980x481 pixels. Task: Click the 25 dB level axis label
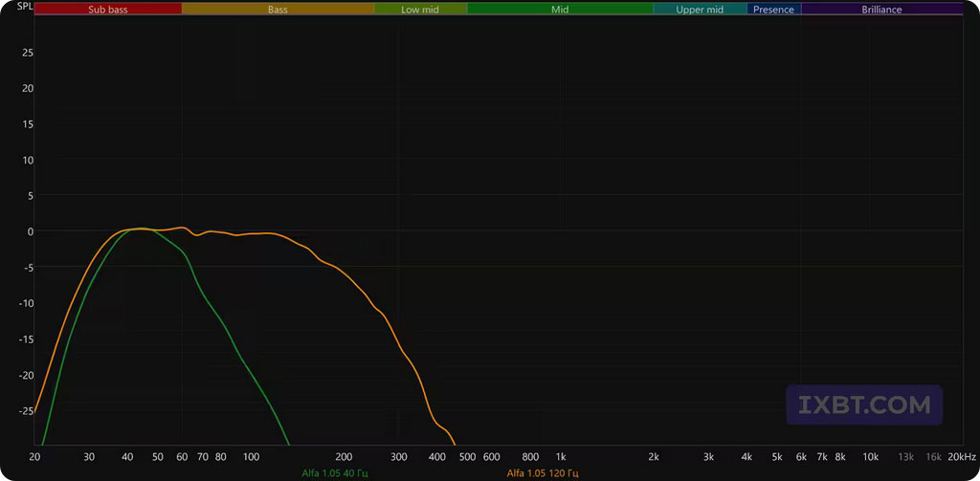click(x=28, y=53)
